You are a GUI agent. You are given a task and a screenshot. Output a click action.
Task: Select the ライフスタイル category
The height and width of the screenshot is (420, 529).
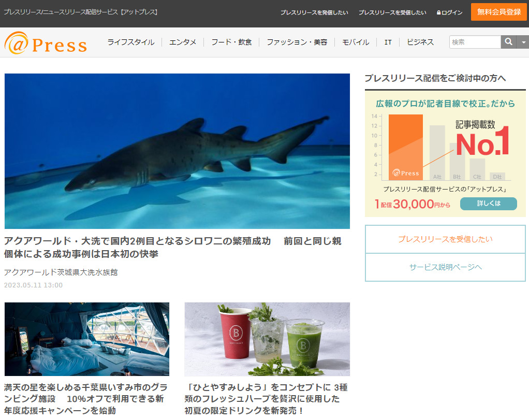click(x=131, y=42)
